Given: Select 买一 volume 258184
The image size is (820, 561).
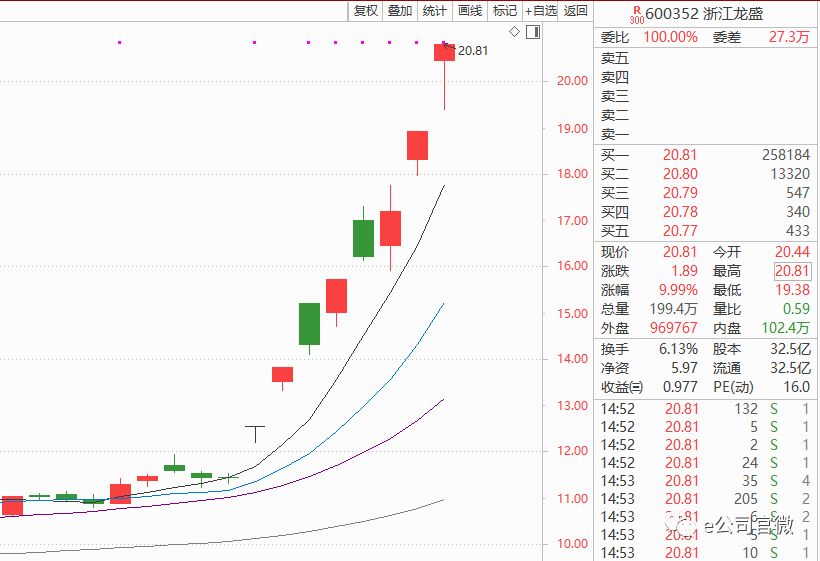Looking at the screenshot, I should 785,155.
